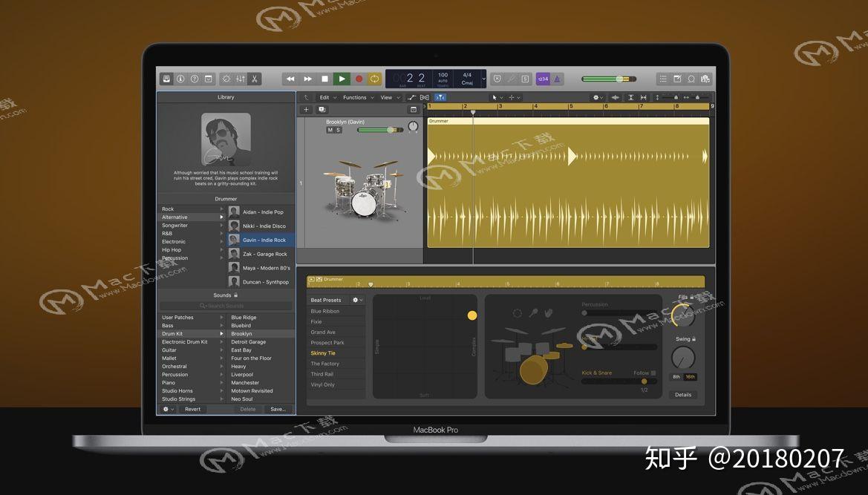Image resolution: width=868 pixels, height=495 pixels.
Task: Click the Details button
Action: pyautogui.click(x=683, y=395)
